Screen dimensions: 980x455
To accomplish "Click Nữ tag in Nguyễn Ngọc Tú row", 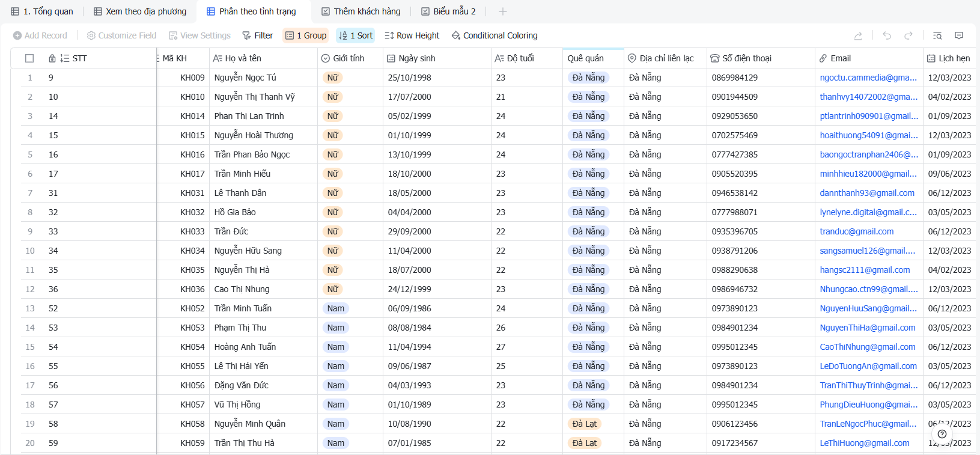I will (x=333, y=78).
